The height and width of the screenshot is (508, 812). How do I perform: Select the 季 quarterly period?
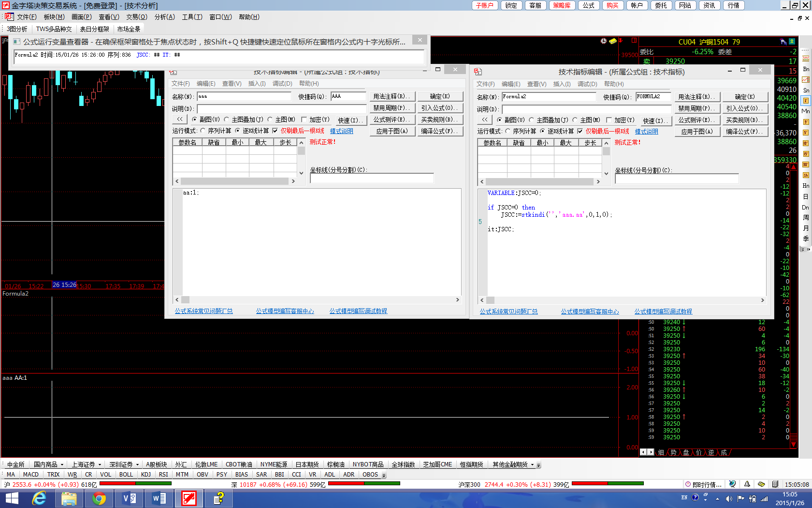[806, 239]
